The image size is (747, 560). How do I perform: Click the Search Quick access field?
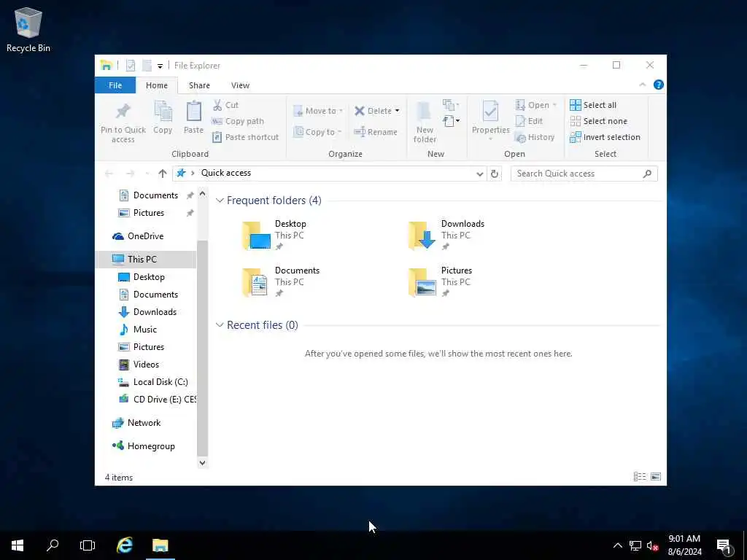(584, 174)
